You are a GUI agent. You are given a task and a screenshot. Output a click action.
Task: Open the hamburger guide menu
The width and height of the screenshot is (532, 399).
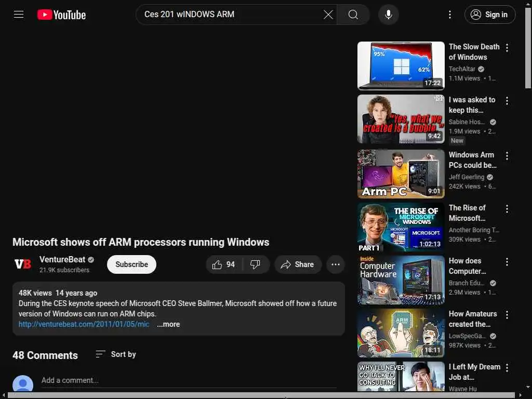tap(19, 15)
